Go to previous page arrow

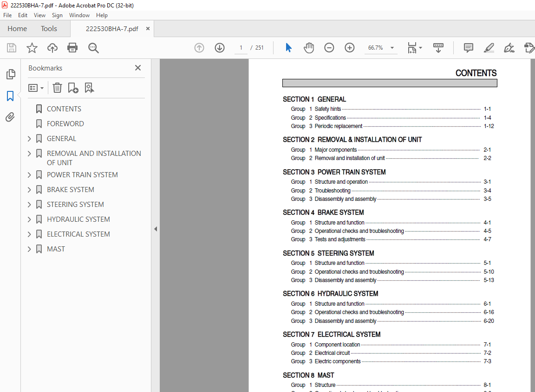click(x=199, y=48)
